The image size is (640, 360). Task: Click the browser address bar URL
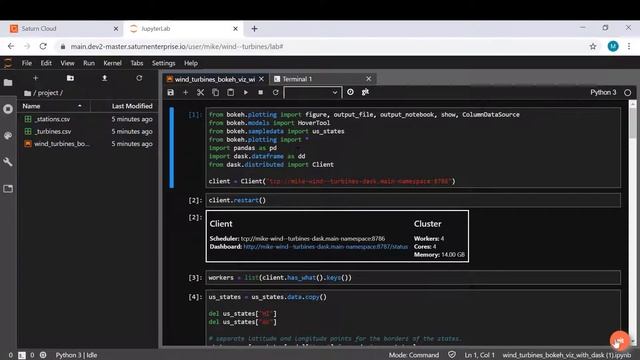(177, 47)
